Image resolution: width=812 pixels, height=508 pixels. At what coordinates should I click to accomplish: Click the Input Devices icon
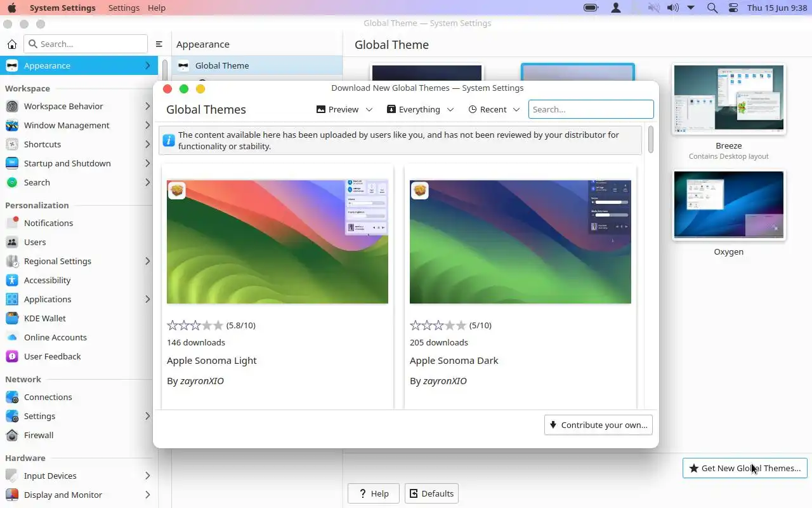12,476
